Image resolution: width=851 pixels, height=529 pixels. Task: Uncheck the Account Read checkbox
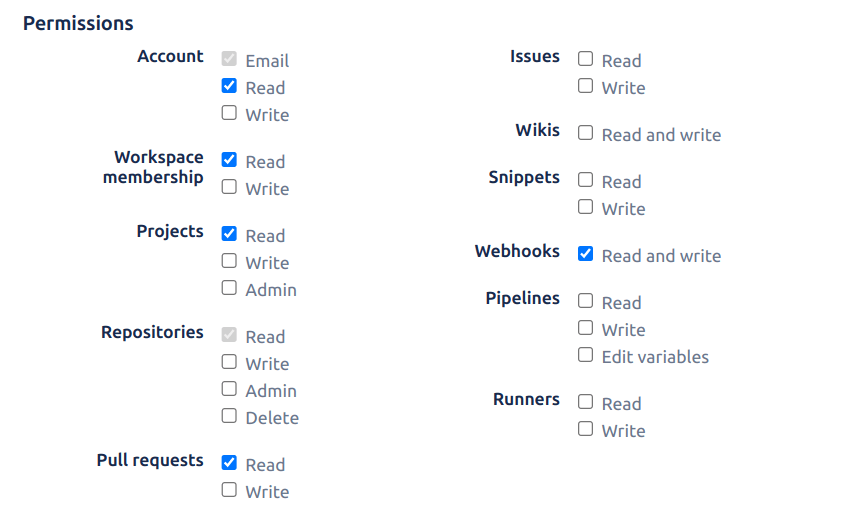pyautogui.click(x=229, y=87)
